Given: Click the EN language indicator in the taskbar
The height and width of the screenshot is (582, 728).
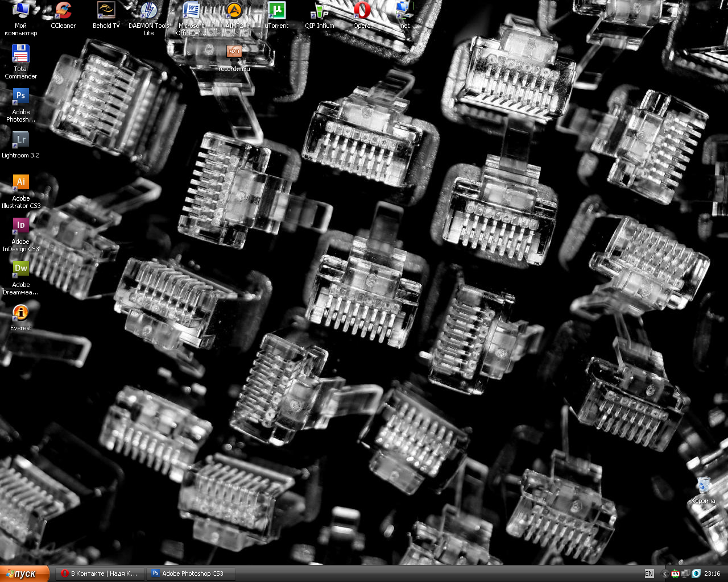Looking at the screenshot, I should pyautogui.click(x=649, y=573).
